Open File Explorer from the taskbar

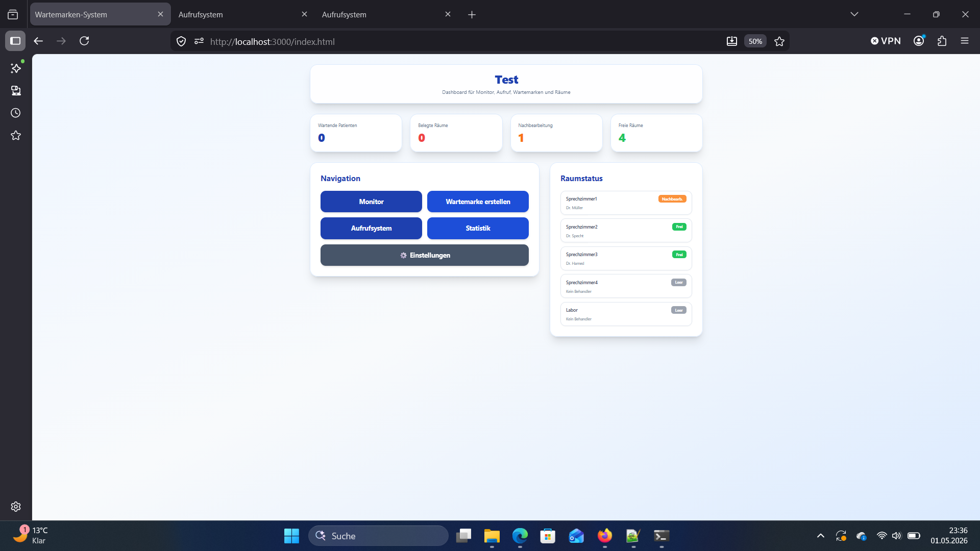click(x=492, y=536)
